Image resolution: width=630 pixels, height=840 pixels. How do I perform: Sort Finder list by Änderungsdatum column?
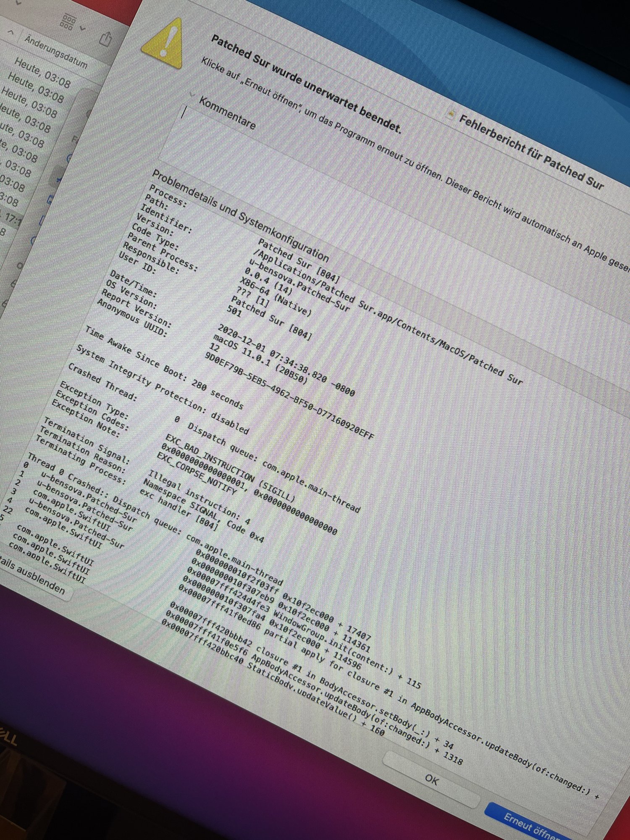pyautogui.click(x=56, y=52)
